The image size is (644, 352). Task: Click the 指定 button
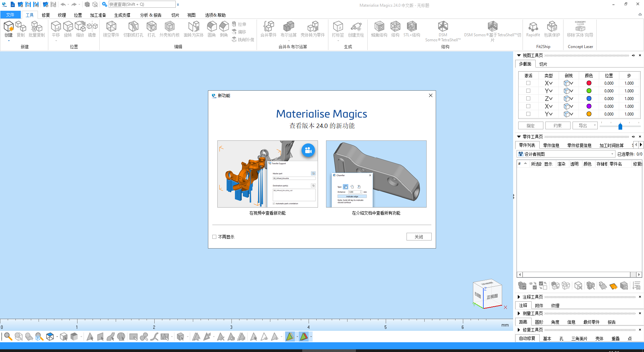tap(530, 126)
